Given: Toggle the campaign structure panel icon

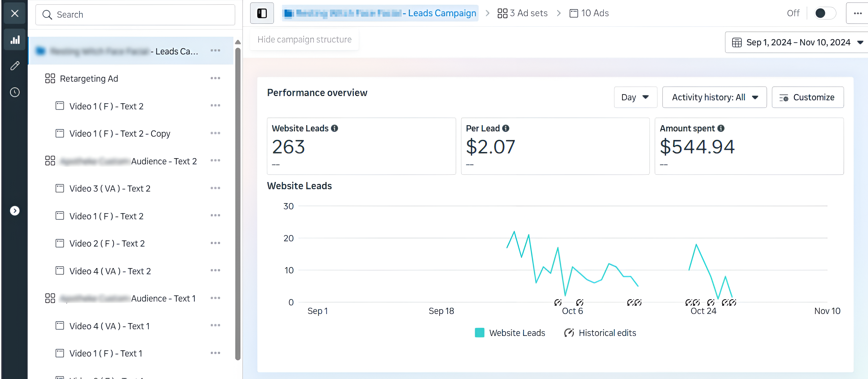Looking at the screenshot, I should click(262, 13).
